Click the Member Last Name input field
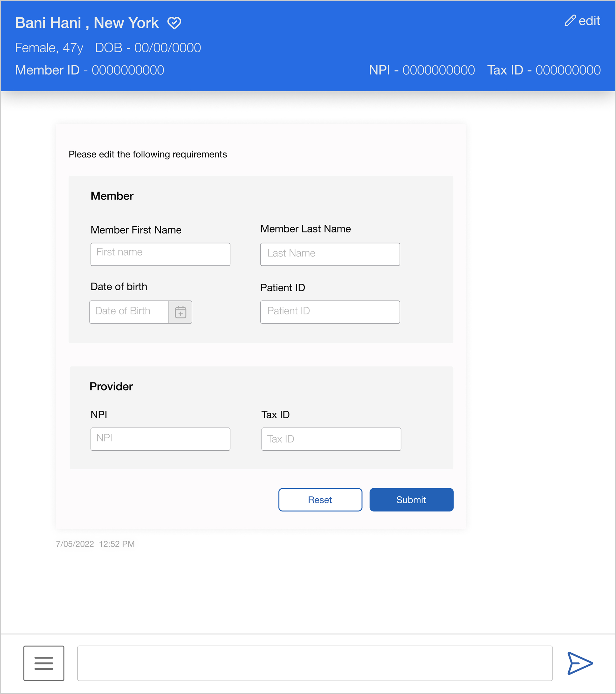616x694 pixels. pyautogui.click(x=330, y=254)
